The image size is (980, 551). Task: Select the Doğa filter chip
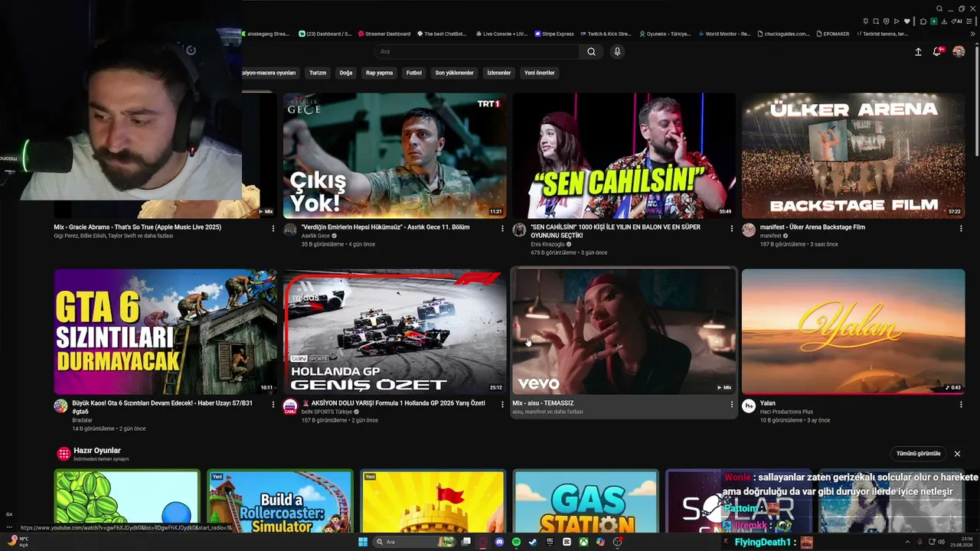point(346,73)
